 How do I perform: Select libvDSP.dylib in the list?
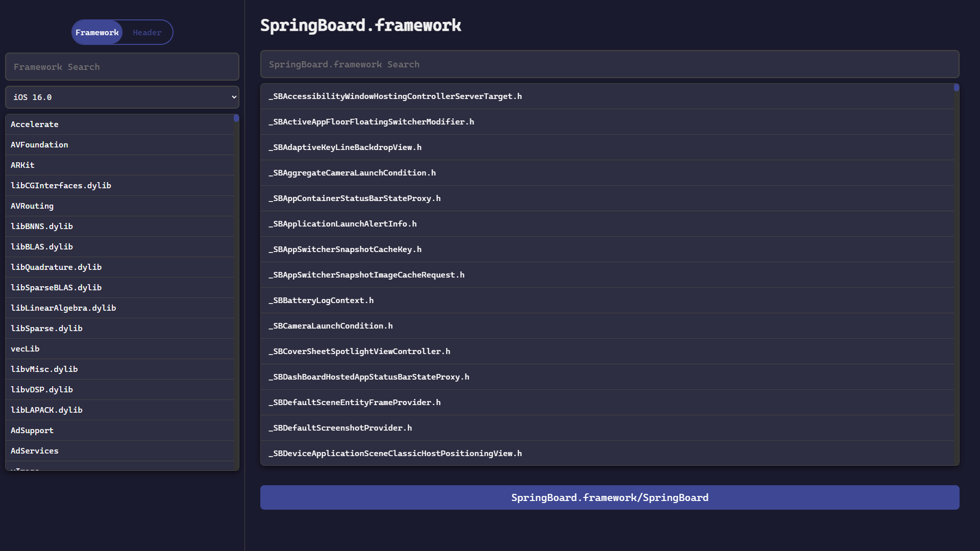pos(119,390)
